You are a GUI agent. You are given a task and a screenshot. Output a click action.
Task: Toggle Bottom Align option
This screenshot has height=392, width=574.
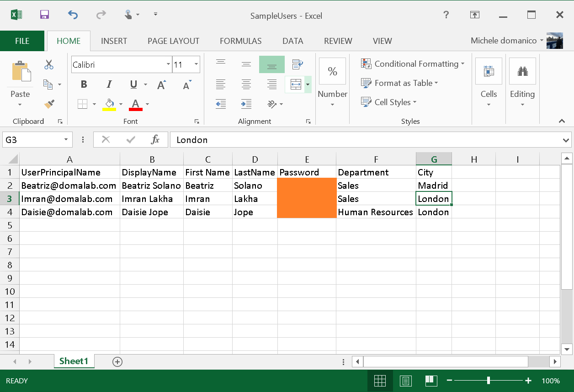[x=272, y=64]
